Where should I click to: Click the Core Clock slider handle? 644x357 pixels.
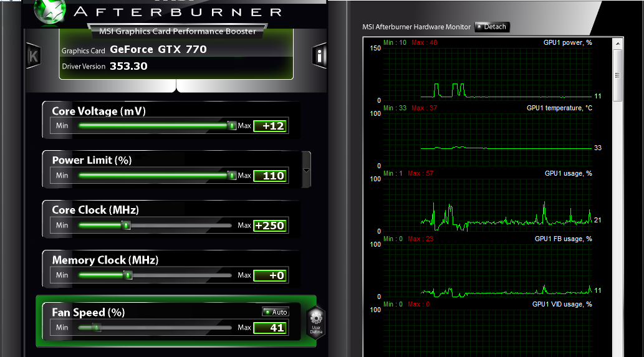point(127,226)
